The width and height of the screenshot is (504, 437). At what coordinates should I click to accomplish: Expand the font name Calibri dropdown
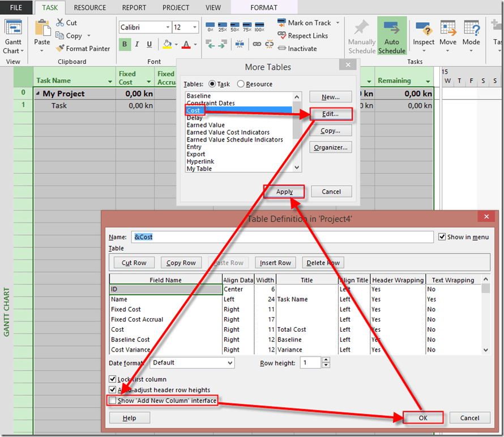tap(168, 27)
